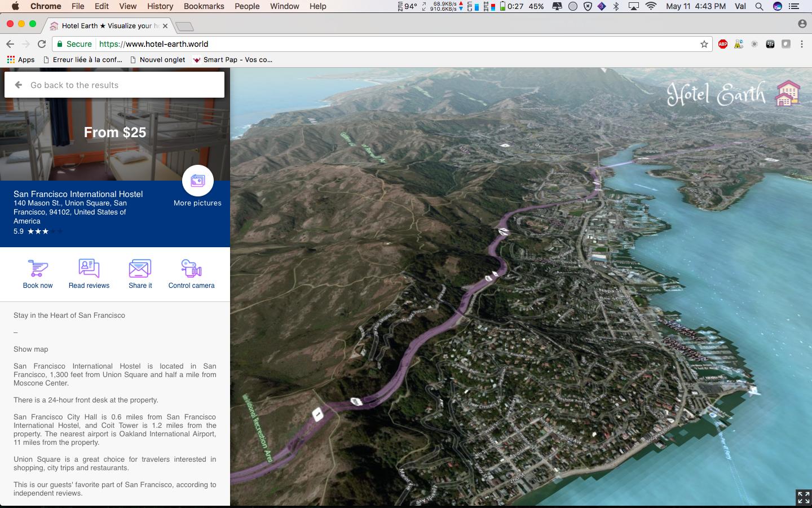The image size is (812, 508).
Task: Open the History menu
Action: [x=160, y=6]
